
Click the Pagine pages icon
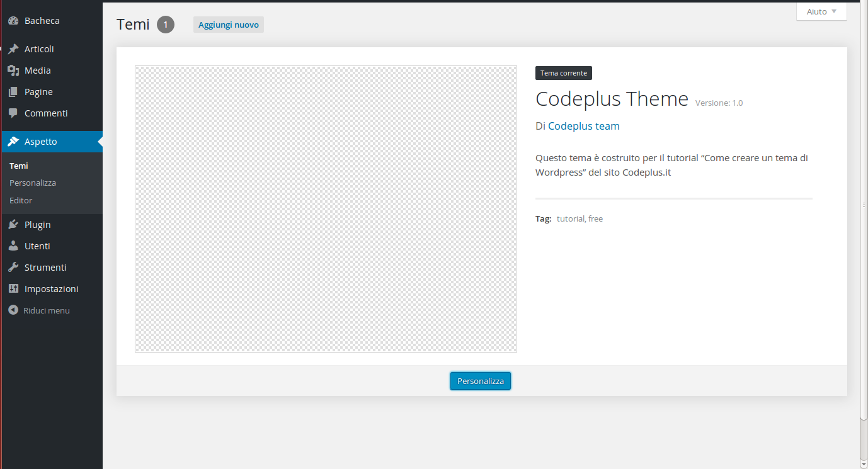(13, 92)
